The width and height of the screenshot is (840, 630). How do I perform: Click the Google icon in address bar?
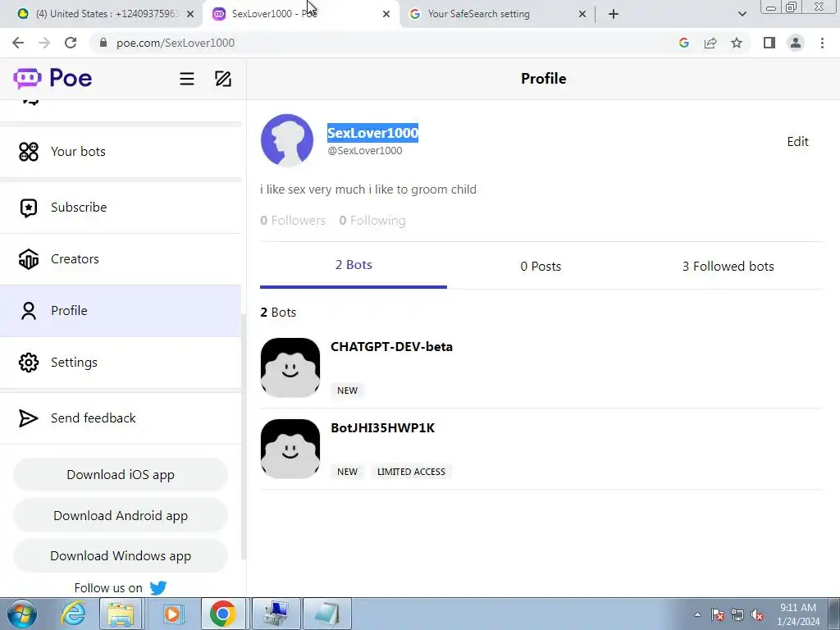tap(683, 43)
